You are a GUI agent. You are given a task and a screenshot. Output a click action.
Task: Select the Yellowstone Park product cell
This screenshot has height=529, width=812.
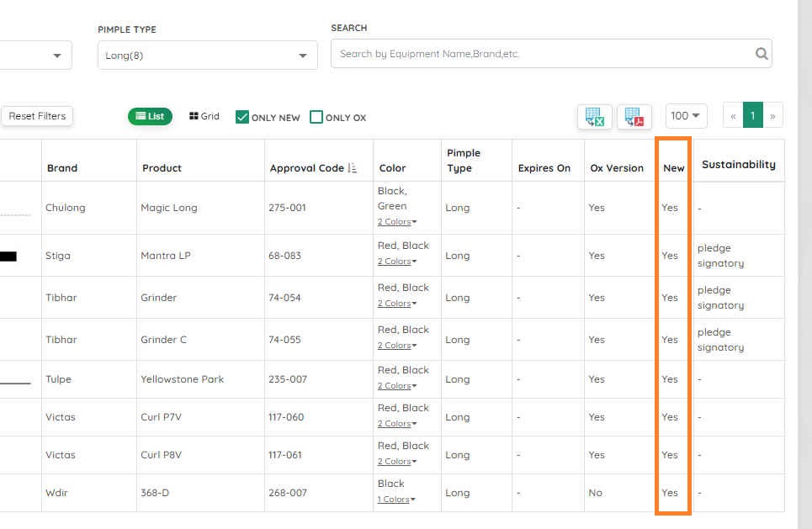pos(183,379)
